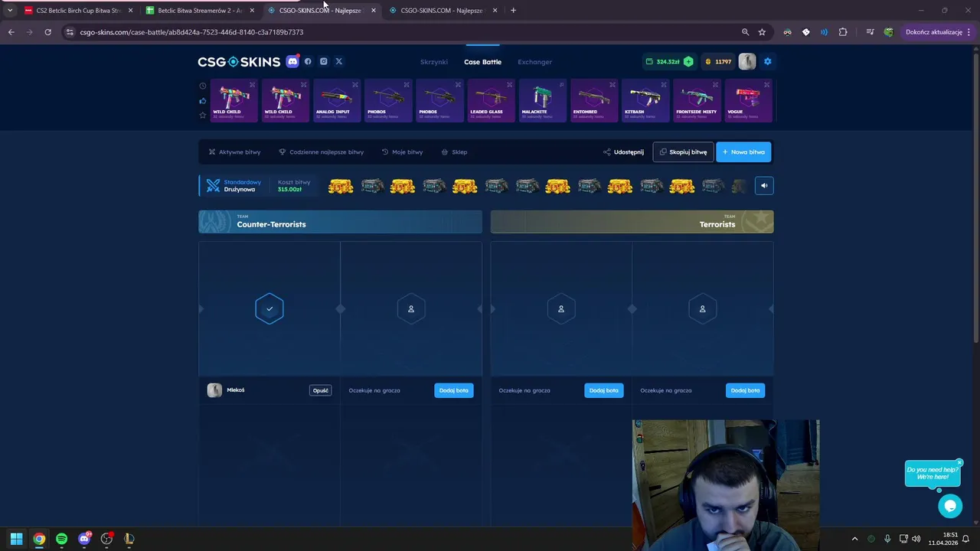
Task: Click the Vogue drop card
Action: (748, 100)
